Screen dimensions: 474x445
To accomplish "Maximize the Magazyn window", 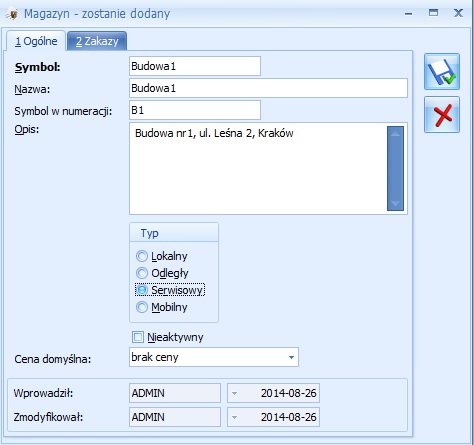I will coord(433,13).
